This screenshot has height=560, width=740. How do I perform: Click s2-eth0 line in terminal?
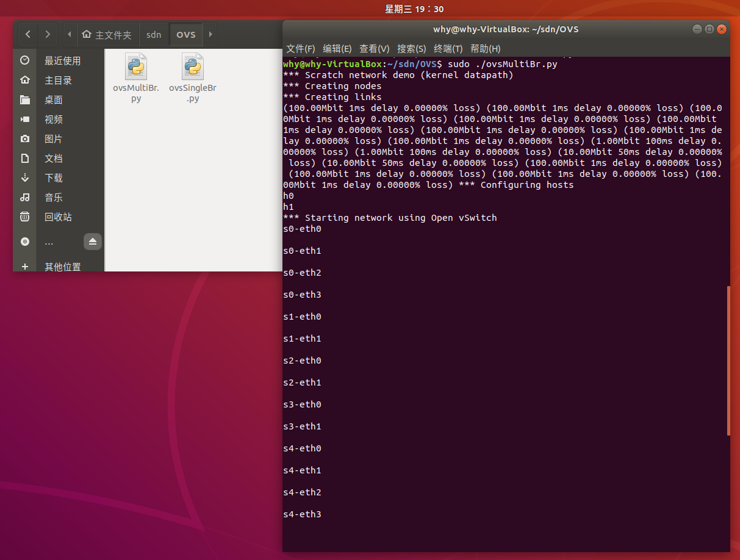click(x=303, y=361)
